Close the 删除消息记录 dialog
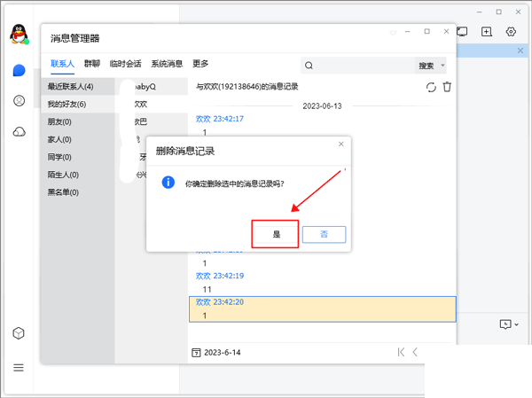532x398 pixels. pyautogui.click(x=341, y=144)
